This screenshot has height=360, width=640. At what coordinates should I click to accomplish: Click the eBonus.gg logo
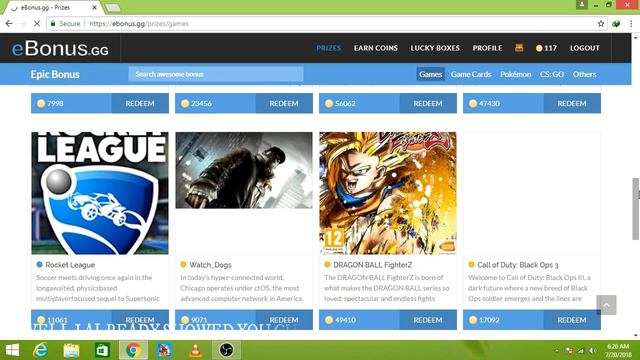point(60,48)
